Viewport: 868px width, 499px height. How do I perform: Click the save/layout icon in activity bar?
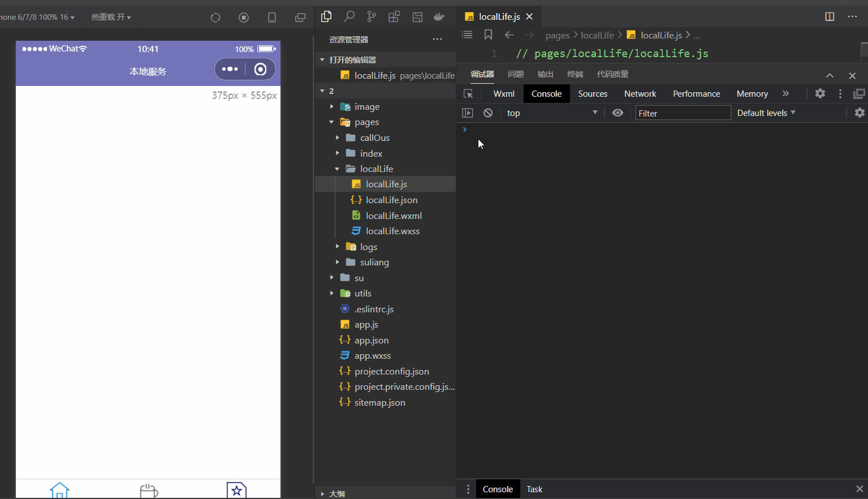pos(417,16)
